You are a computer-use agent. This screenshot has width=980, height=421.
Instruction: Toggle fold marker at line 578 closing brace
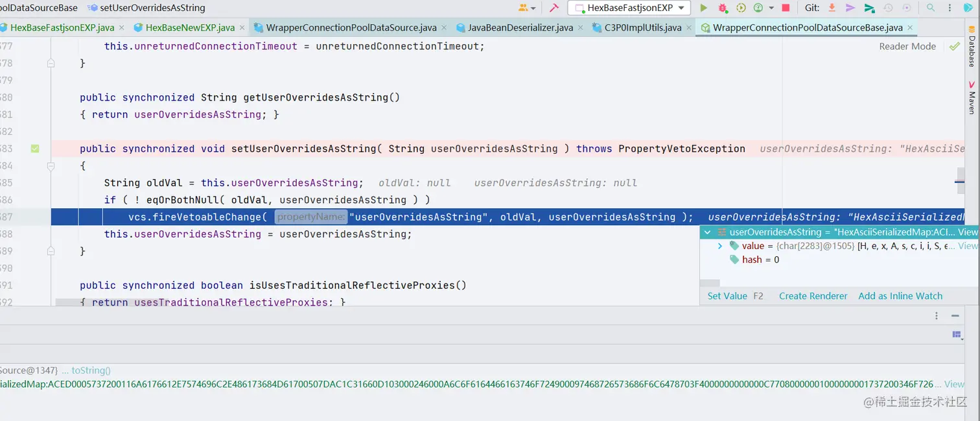(51, 63)
